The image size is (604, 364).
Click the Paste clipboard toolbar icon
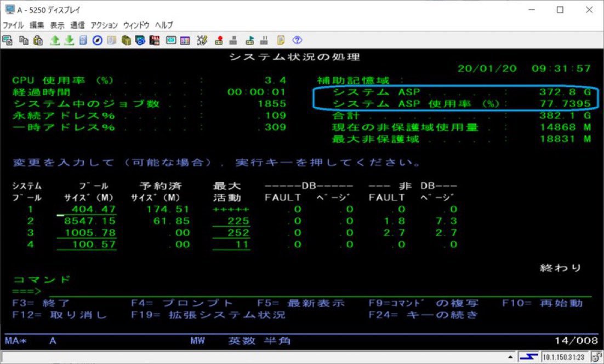38,40
